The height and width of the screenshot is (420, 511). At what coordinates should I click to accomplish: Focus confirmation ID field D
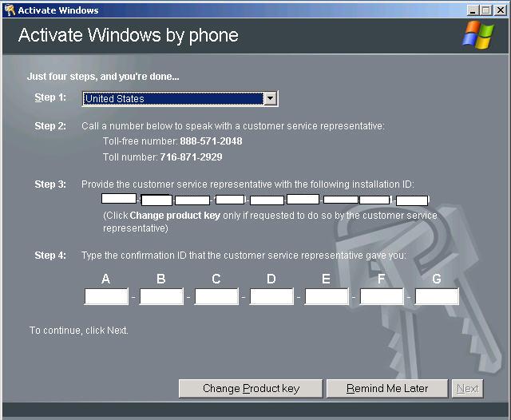coord(271,296)
